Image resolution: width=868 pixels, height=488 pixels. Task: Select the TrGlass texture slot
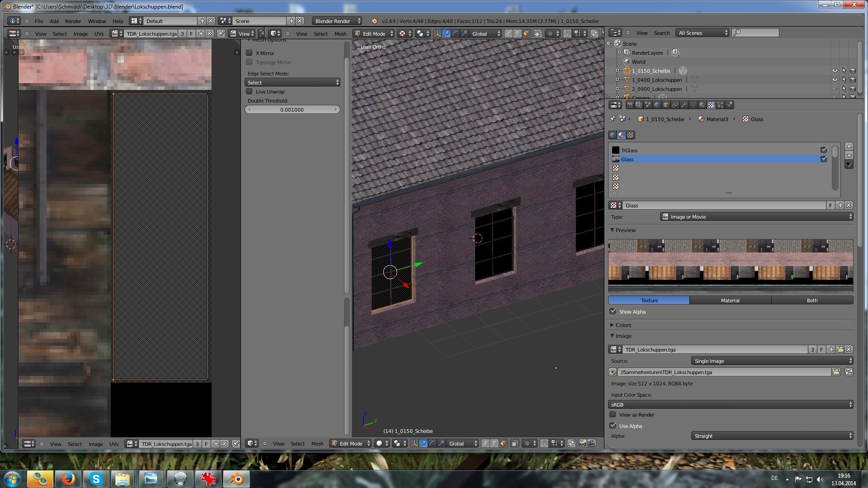click(629, 150)
